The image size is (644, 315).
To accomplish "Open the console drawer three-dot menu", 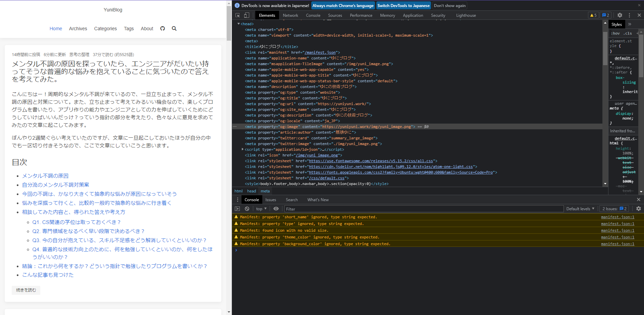I will pos(237,199).
